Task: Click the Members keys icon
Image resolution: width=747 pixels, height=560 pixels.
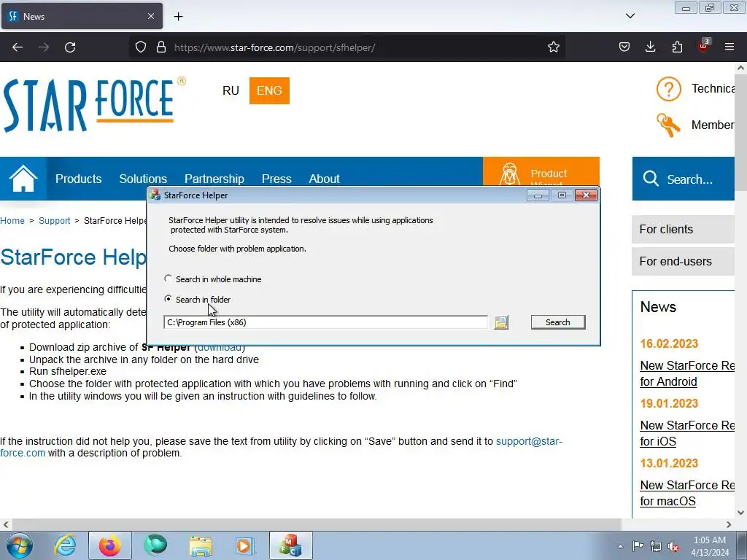Action: 668,125
